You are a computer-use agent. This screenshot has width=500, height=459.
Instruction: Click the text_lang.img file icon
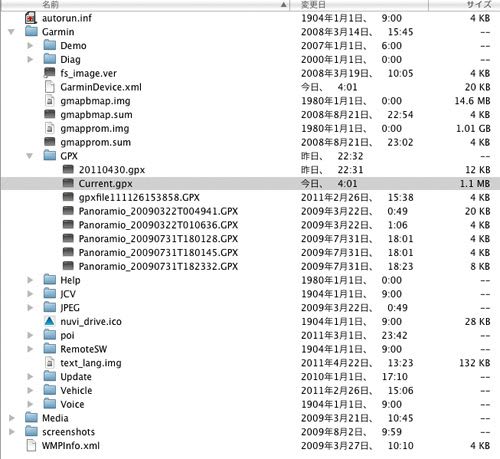(50, 363)
